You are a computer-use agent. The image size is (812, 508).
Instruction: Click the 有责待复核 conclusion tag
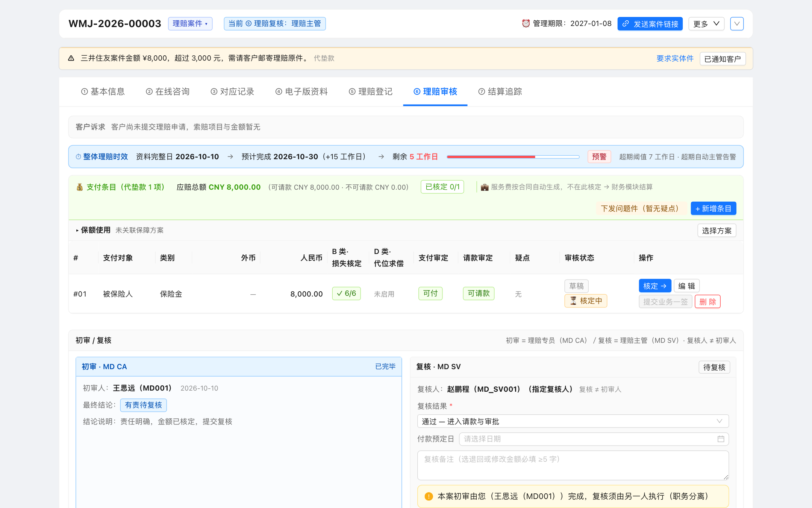[x=144, y=405]
